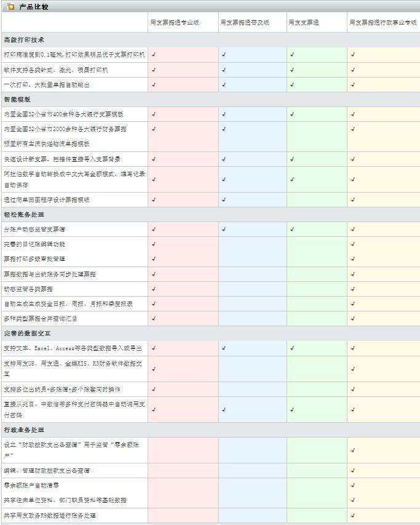Image resolution: width=420 pixels, height=525 pixels.
Task: Select the 用友支票通 column header
Action: (304, 22)
